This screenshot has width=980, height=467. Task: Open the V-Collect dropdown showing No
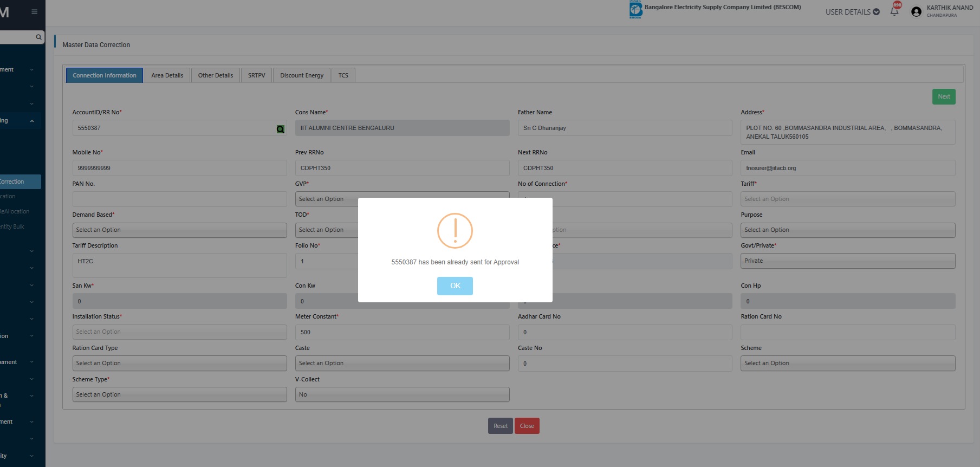point(402,394)
